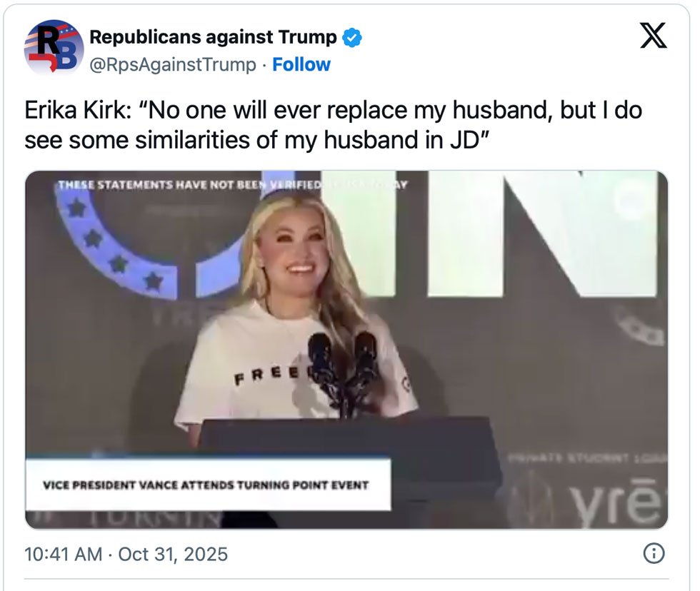Click the tweet's first line quoting Erika Kirk
Image resolution: width=700 pixels, height=591 pixels.
[333, 111]
